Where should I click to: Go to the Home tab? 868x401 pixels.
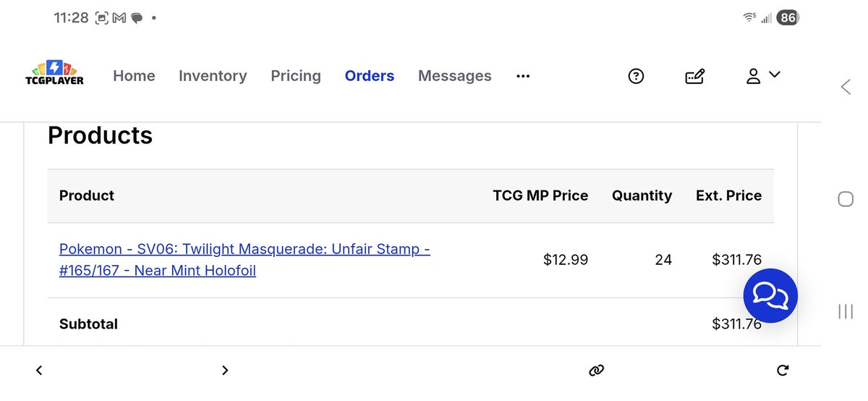click(134, 76)
